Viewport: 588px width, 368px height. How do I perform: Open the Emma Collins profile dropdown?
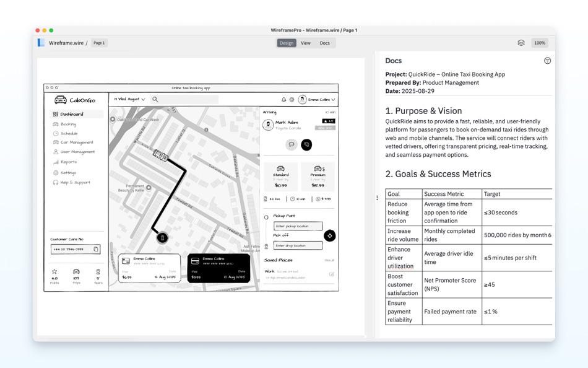[321, 99]
